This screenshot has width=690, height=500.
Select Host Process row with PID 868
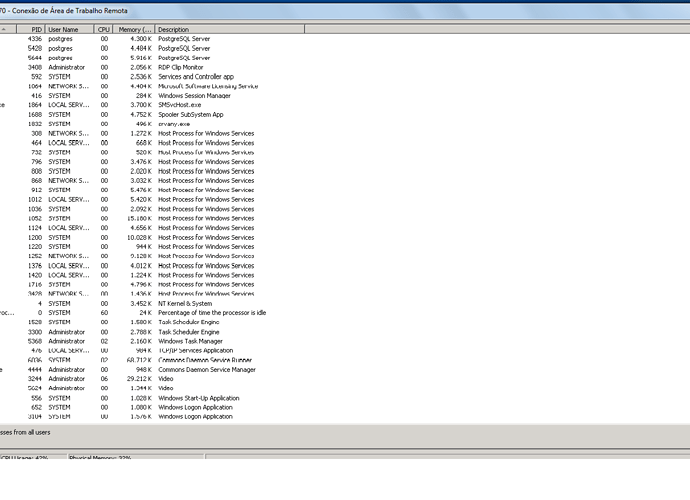click(152, 180)
